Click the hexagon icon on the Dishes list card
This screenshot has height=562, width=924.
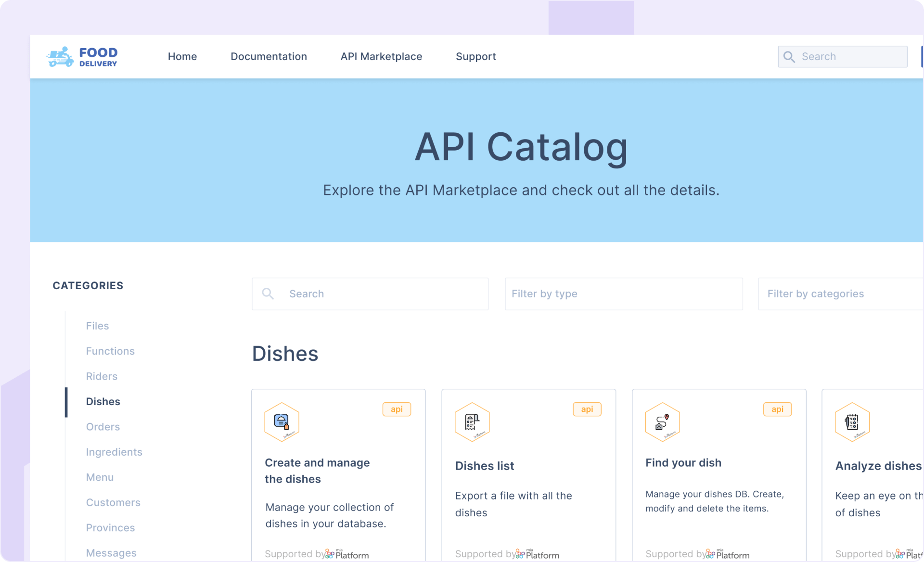click(x=472, y=422)
